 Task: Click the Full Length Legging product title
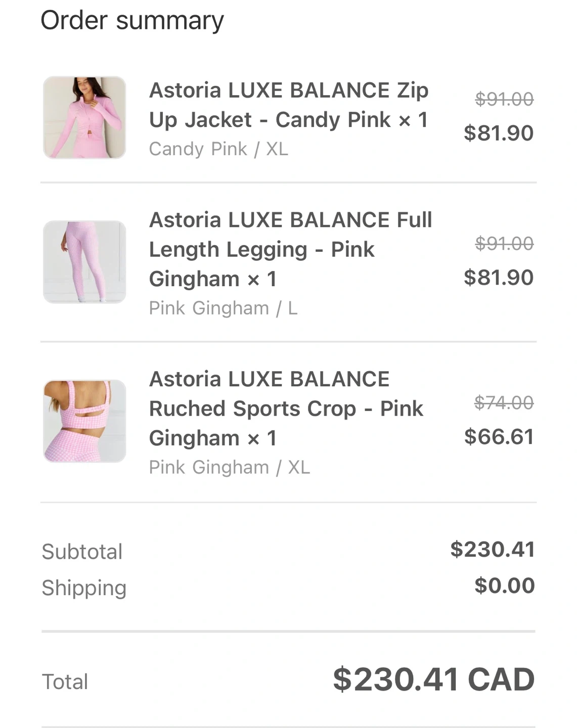290,249
